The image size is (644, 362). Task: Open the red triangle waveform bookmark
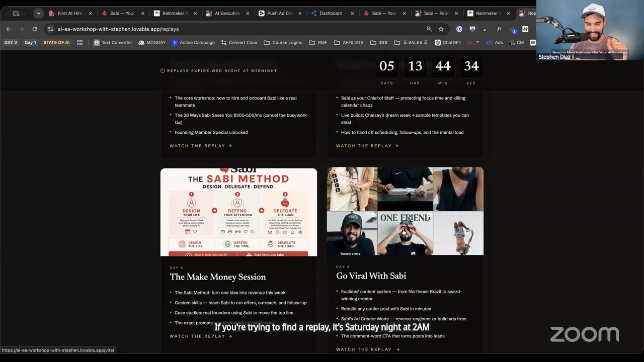[x=474, y=43]
